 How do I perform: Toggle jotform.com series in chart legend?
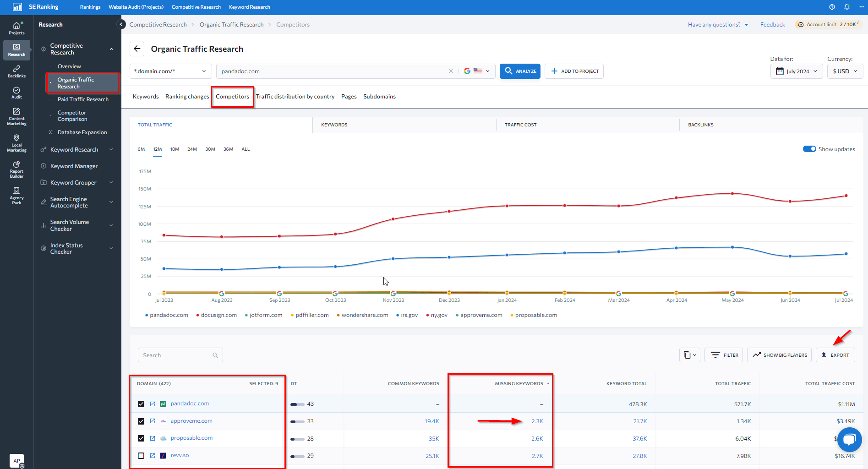click(264, 315)
